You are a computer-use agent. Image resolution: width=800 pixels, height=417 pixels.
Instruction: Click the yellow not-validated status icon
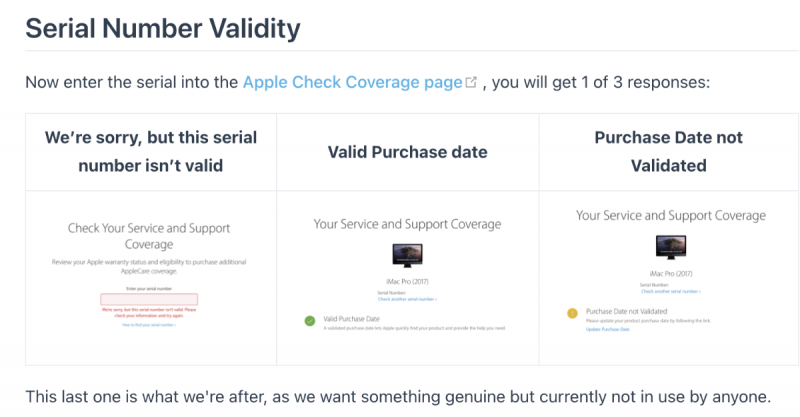[572, 313]
